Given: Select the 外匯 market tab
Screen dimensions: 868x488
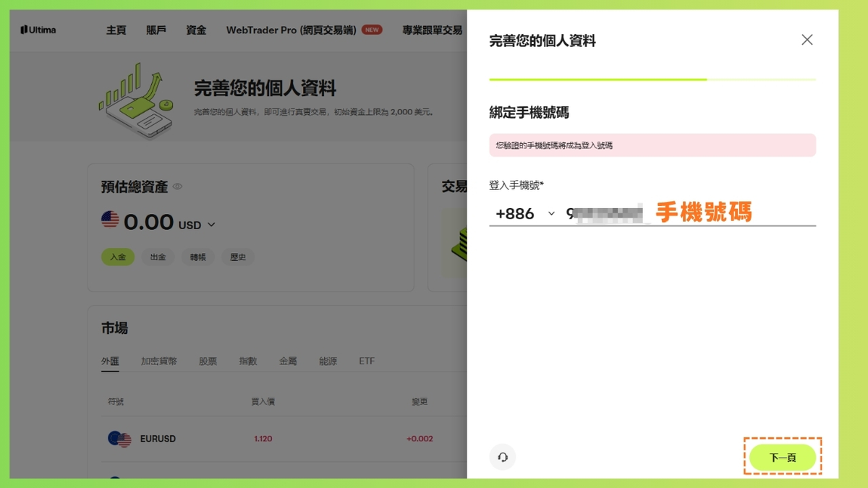Looking at the screenshot, I should [110, 361].
